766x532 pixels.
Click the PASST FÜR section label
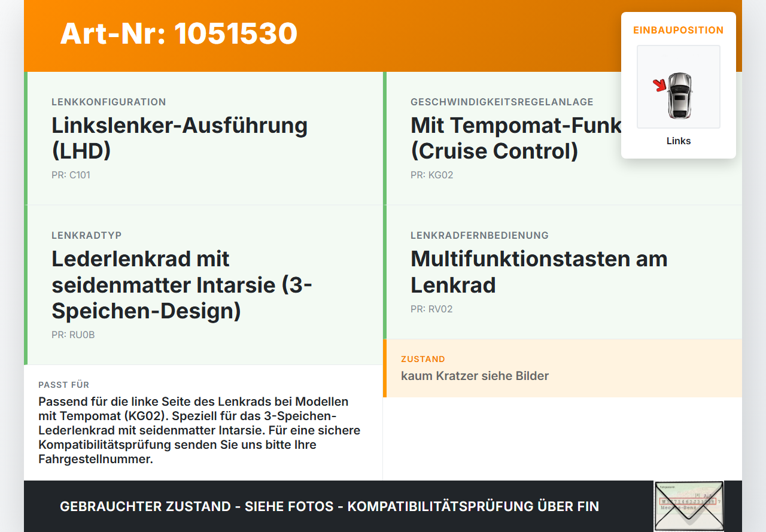click(x=63, y=385)
